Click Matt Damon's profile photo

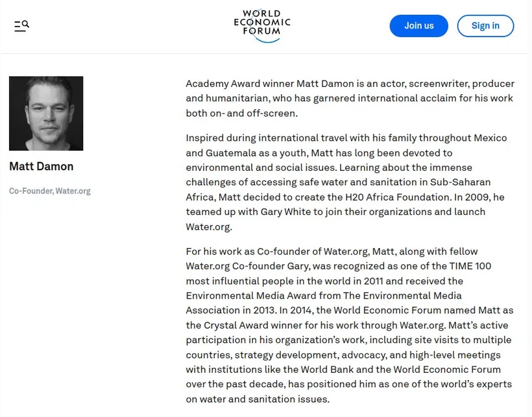coord(46,114)
